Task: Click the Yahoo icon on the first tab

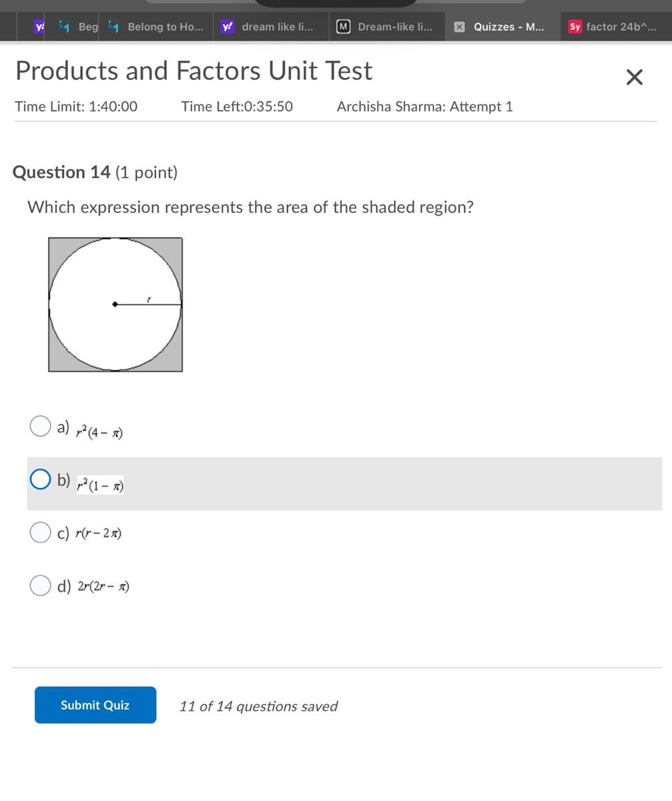Action: click(x=39, y=27)
